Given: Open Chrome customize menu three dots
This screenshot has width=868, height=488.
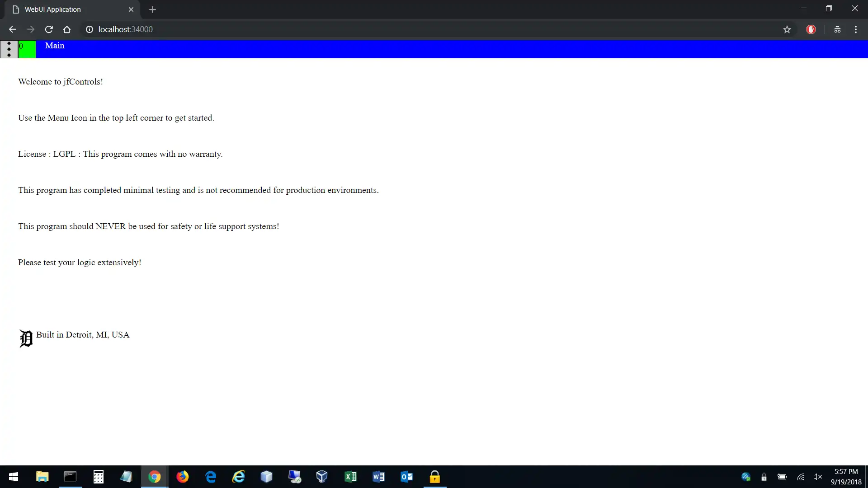Looking at the screenshot, I should coord(856,29).
